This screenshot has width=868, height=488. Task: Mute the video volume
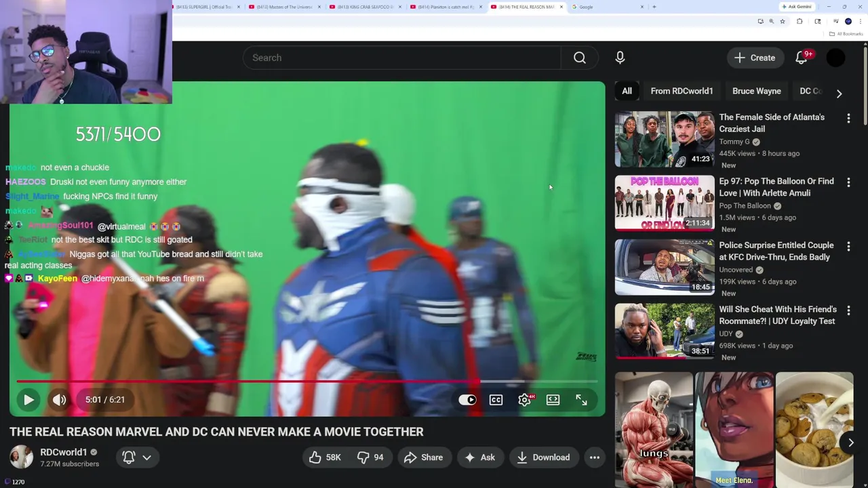click(60, 400)
